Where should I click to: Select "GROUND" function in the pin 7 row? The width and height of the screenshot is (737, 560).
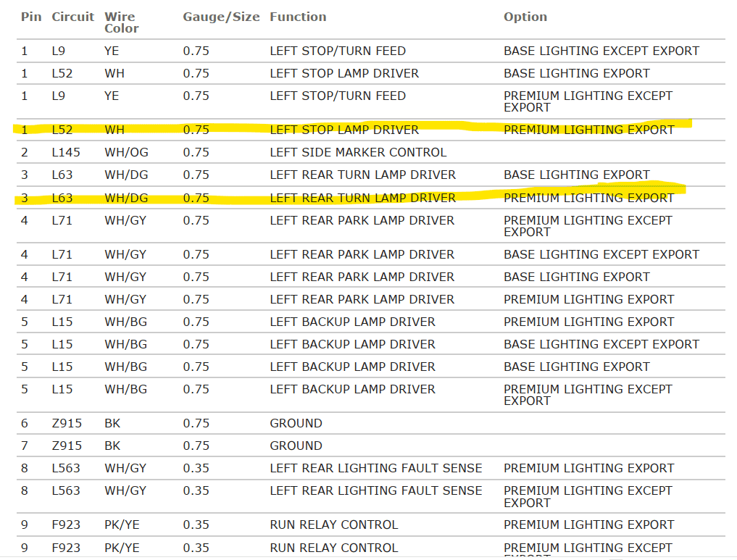(296, 446)
